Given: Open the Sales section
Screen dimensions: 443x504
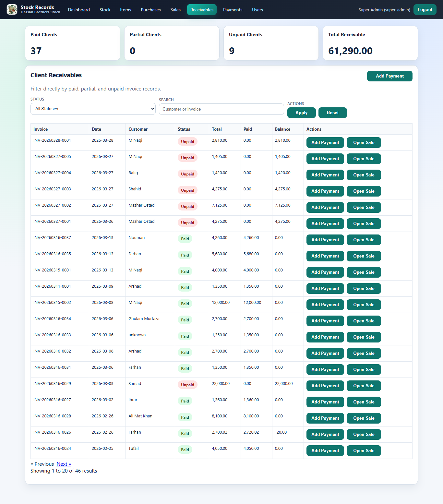Looking at the screenshot, I should (175, 10).
